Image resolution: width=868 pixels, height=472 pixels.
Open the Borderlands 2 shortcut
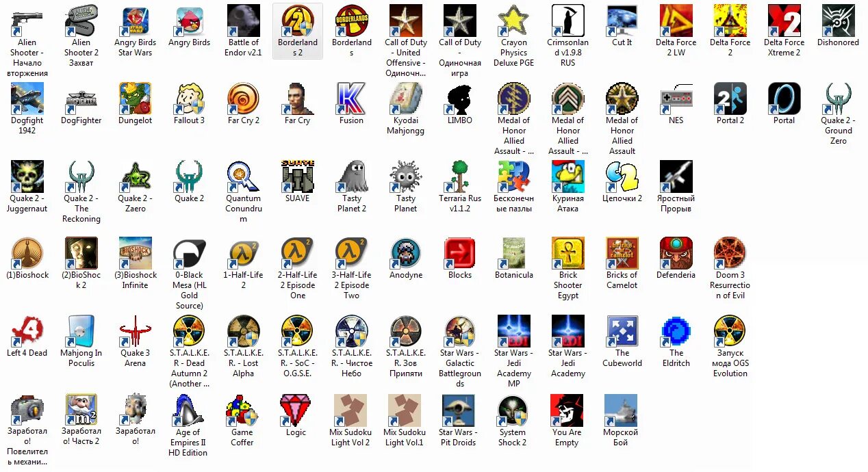pos(298,21)
